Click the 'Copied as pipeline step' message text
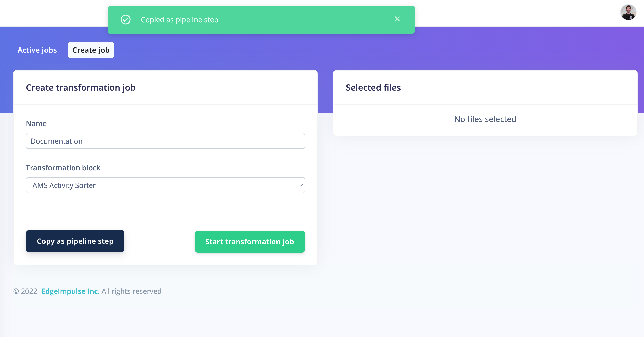This screenshot has height=337, width=644. [180, 20]
